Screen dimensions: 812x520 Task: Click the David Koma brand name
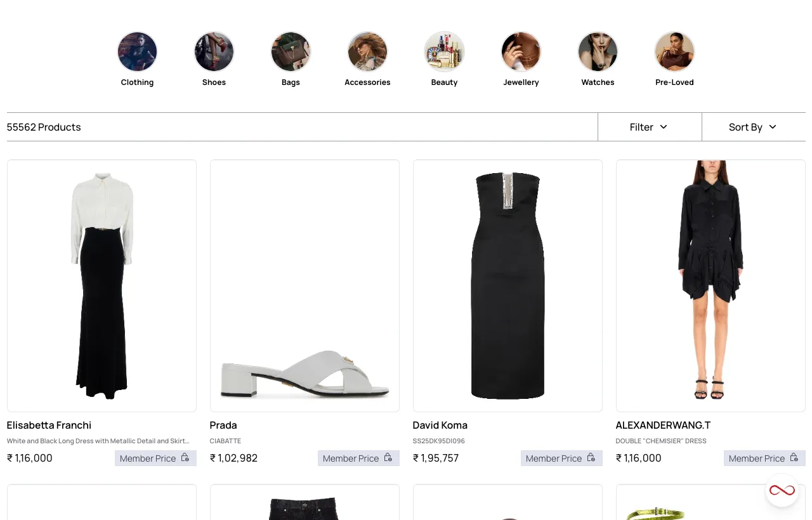[440, 425]
